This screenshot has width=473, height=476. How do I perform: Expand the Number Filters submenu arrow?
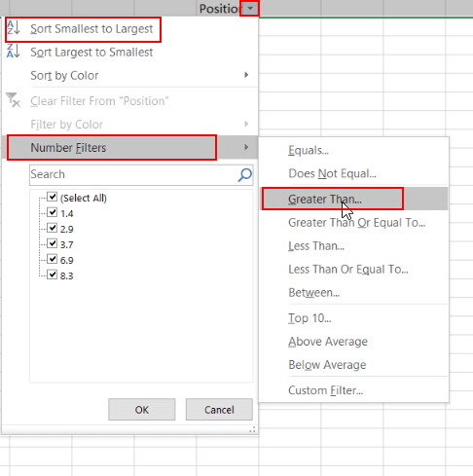click(x=246, y=147)
